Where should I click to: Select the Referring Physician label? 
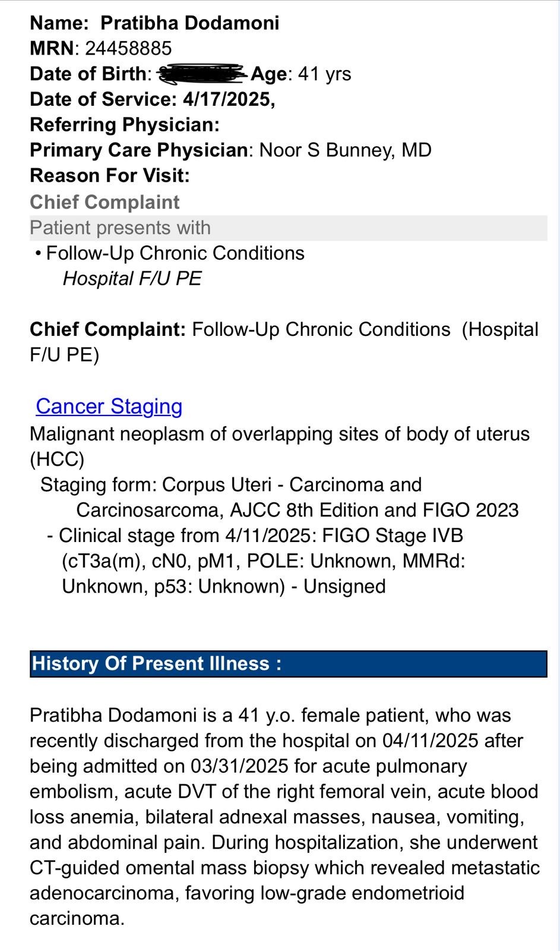click(x=125, y=125)
